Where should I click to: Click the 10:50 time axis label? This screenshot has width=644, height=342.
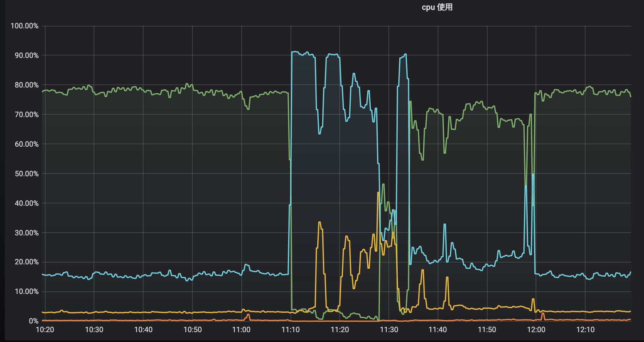point(193,330)
